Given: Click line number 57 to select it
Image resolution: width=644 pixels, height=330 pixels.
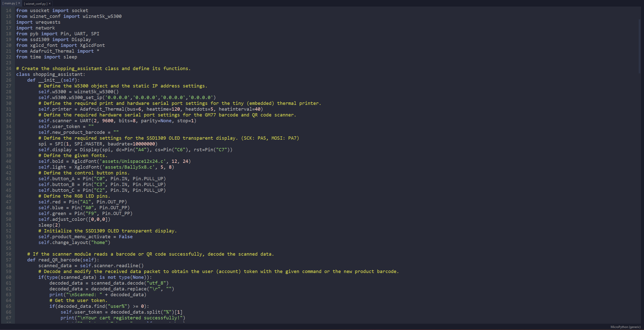Looking at the screenshot, I should 9,260.
